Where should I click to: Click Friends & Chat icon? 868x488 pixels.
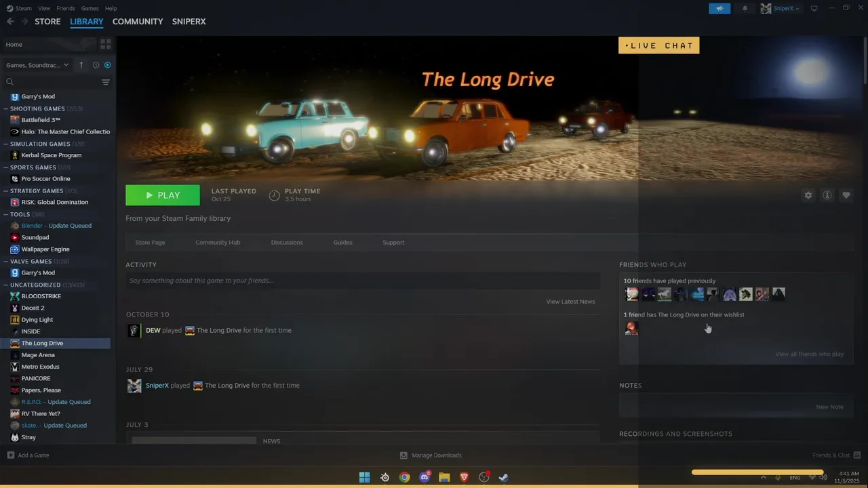coord(857,455)
